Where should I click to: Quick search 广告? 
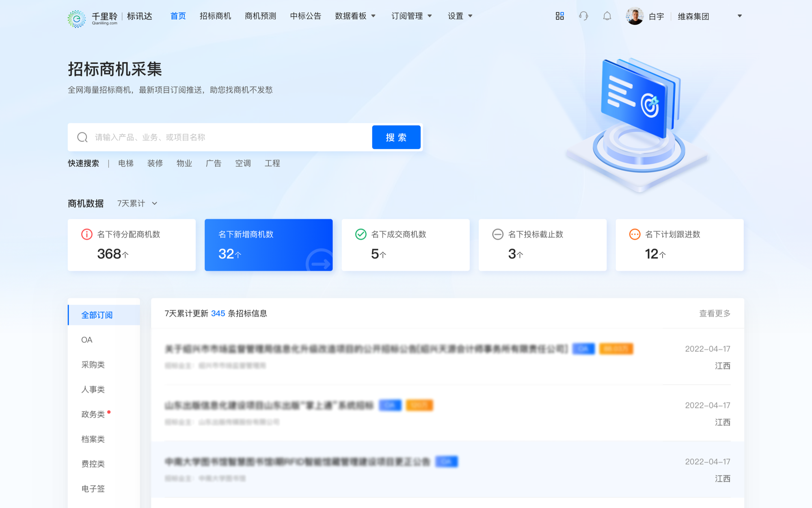click(x=214, y=163)
